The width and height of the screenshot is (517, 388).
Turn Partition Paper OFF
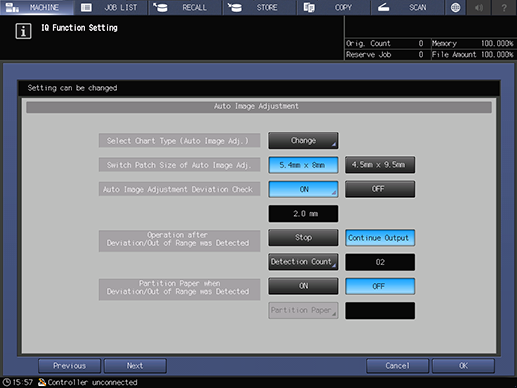pyautogui.click(x=380, y=286)
